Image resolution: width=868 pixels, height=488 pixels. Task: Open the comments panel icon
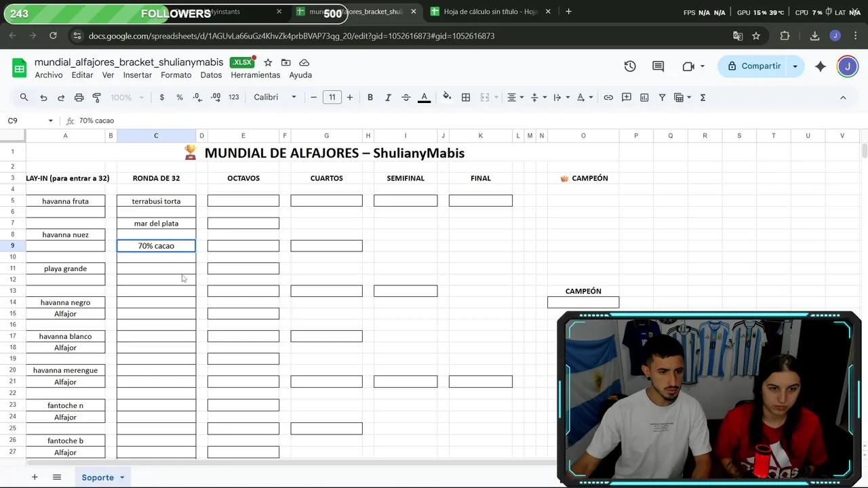click(658, 66)
